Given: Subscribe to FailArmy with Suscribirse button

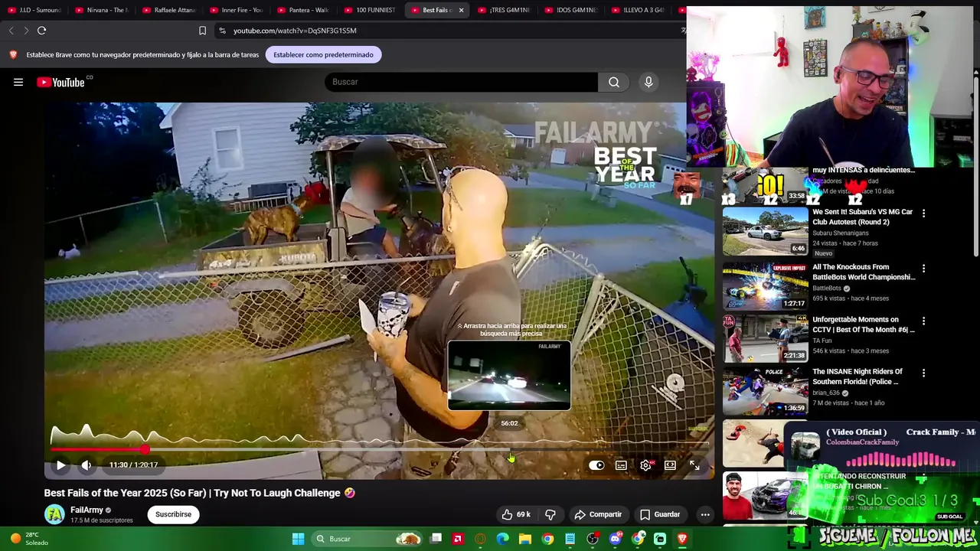Looking at the screenshot, I should pos(173,514).
